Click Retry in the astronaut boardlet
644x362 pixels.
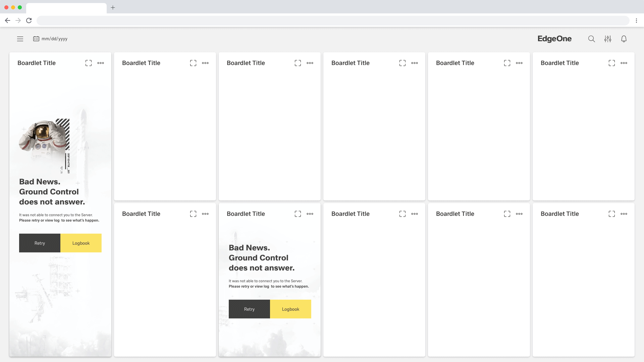40,243
